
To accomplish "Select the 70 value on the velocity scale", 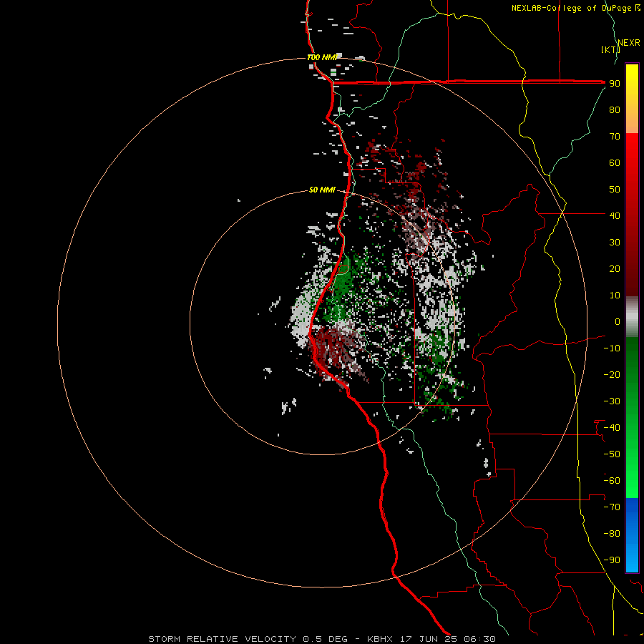I will [x=615, y=137].
